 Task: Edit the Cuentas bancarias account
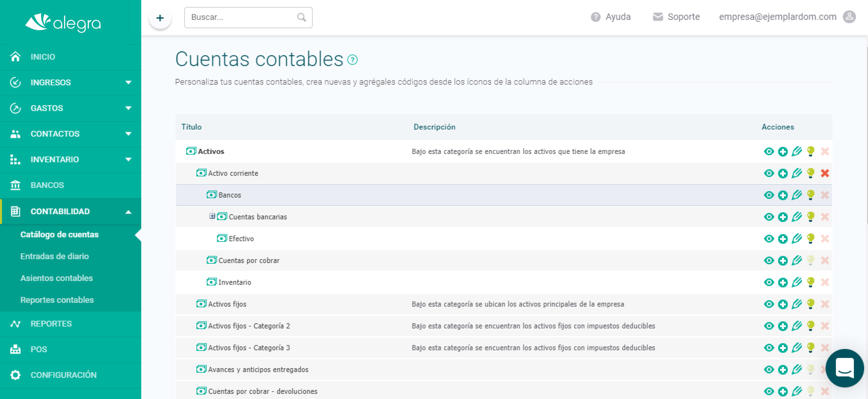pyautogui.click(x=797, y=217)
